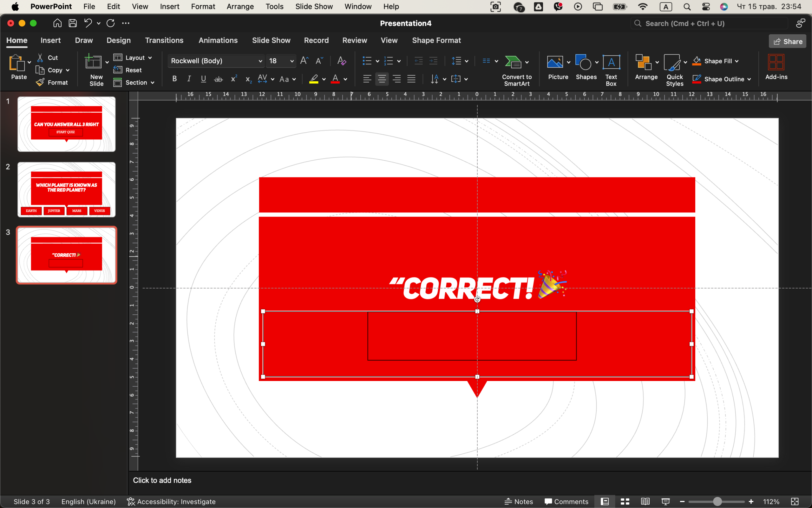Click Accessibility: Investigate

click(x=171, y=502)
